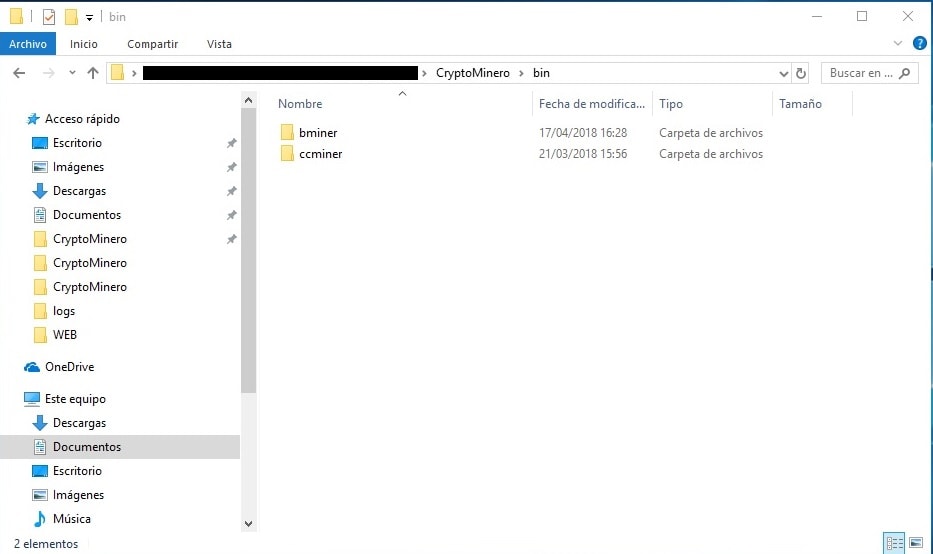Open pinned Descargas under Acceso rápido
Image resolution: width=933 pixels, height=554 pixels.
tap(79, 191)
